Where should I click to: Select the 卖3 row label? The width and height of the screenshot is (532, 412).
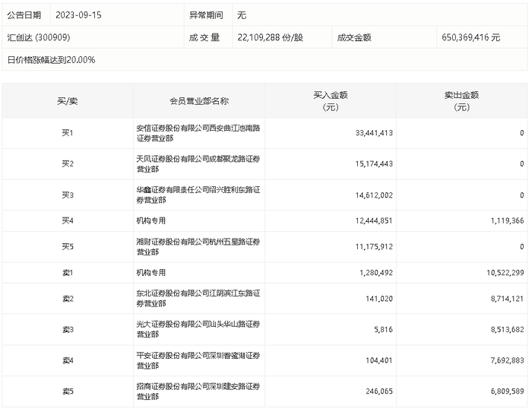point(67,330)
